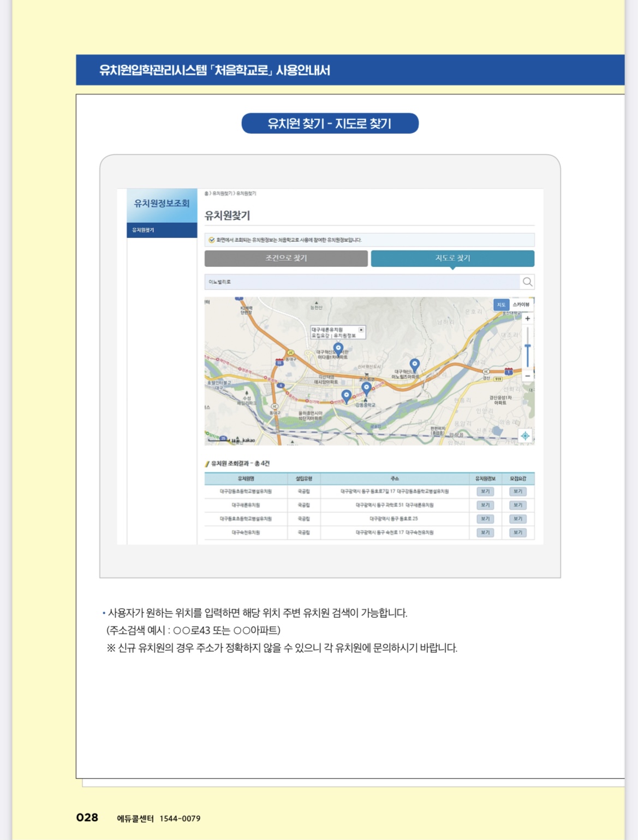The image size is (638, 840).
Task: Close the 대구새론유치원 map info popup
Action: [361, 330]
